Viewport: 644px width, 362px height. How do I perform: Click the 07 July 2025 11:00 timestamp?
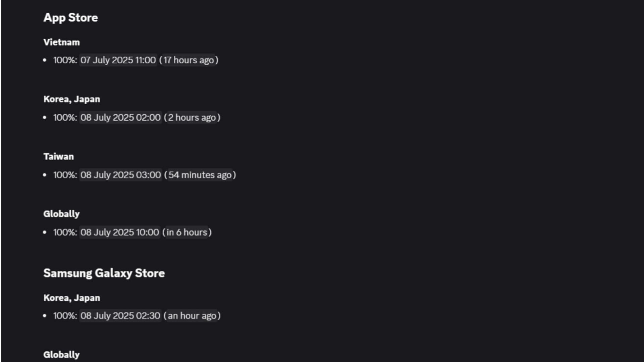click(x=118, y=60)
